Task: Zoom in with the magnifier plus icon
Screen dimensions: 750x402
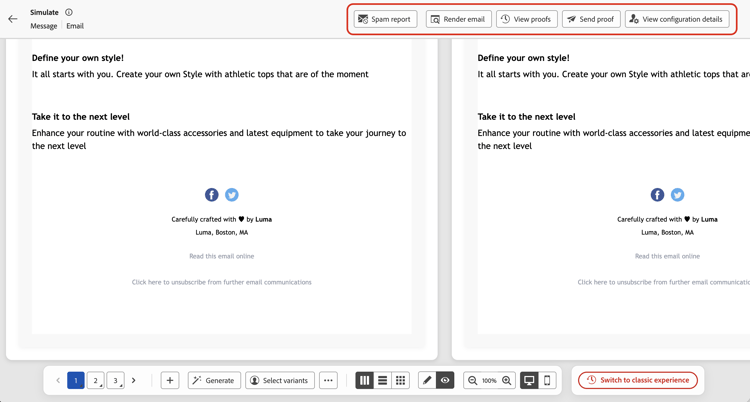Action: [x=507, y=380]
